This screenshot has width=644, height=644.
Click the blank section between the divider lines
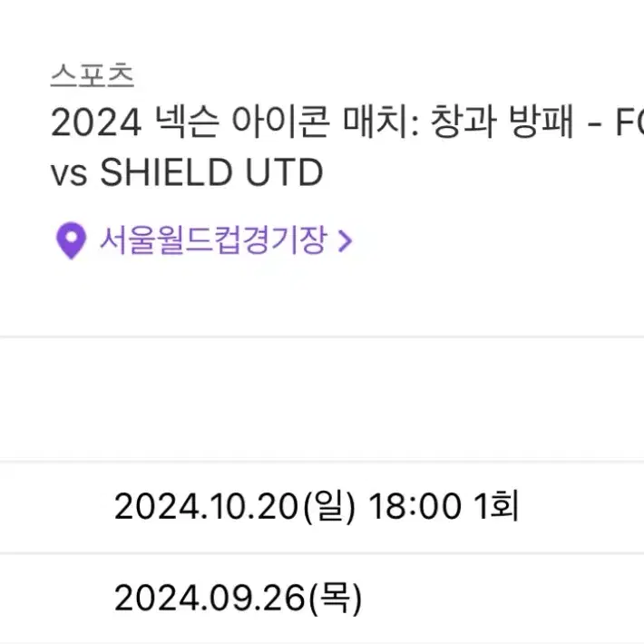click(322, 399)
